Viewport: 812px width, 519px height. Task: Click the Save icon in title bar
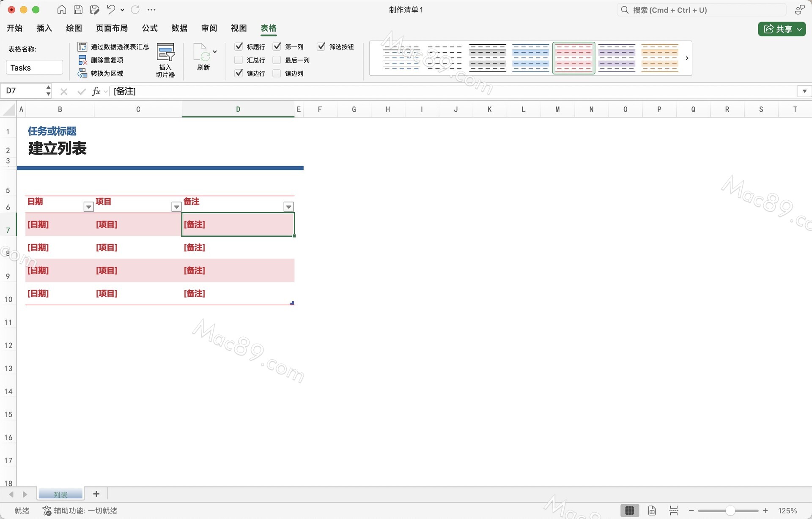click(78, 10)
